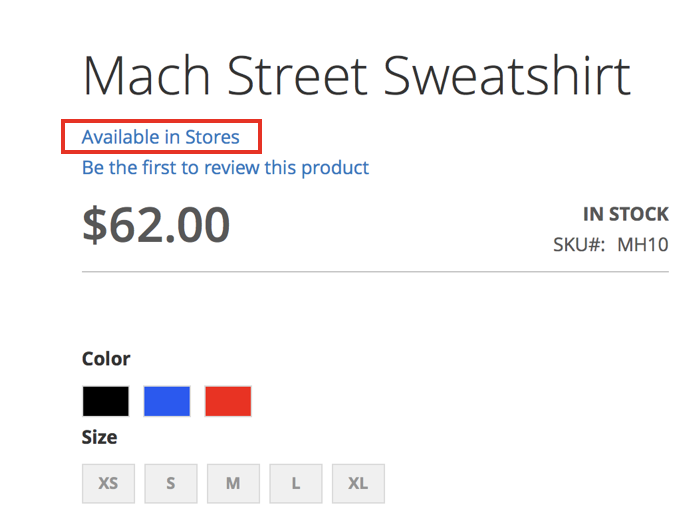
Task: Click the Available in Stores link
Action: pos(161,137)
